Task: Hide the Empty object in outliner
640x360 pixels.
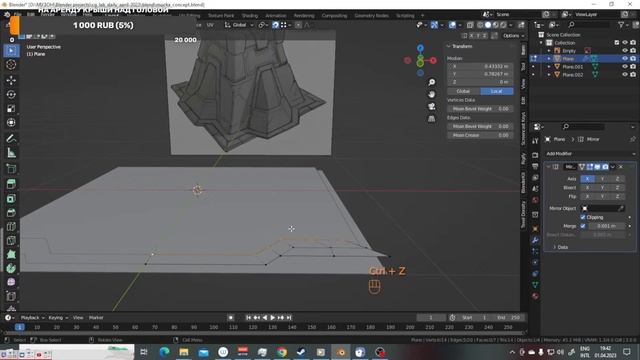Action: [624, 51]
